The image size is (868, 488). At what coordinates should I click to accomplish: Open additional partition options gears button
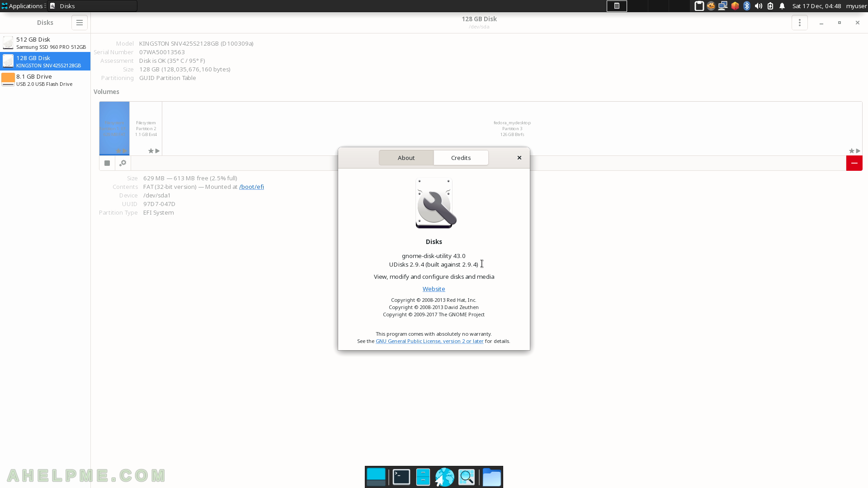(123, 163)
